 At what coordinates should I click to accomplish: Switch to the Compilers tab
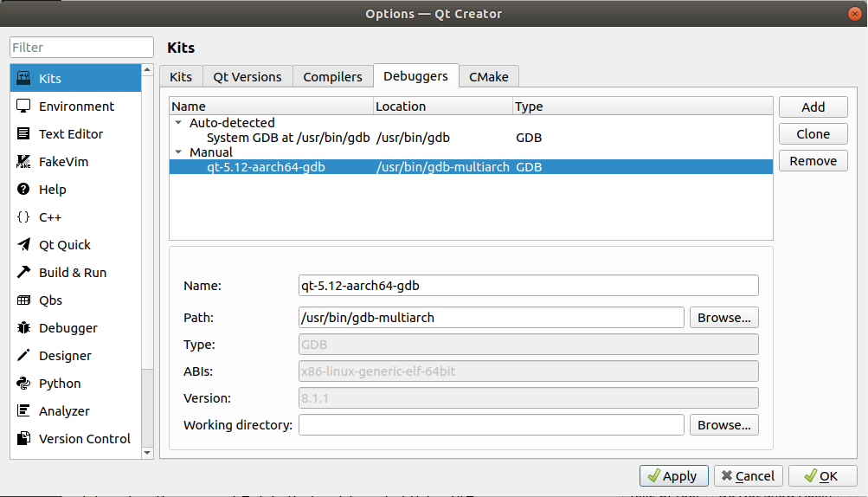coord(332,77)
